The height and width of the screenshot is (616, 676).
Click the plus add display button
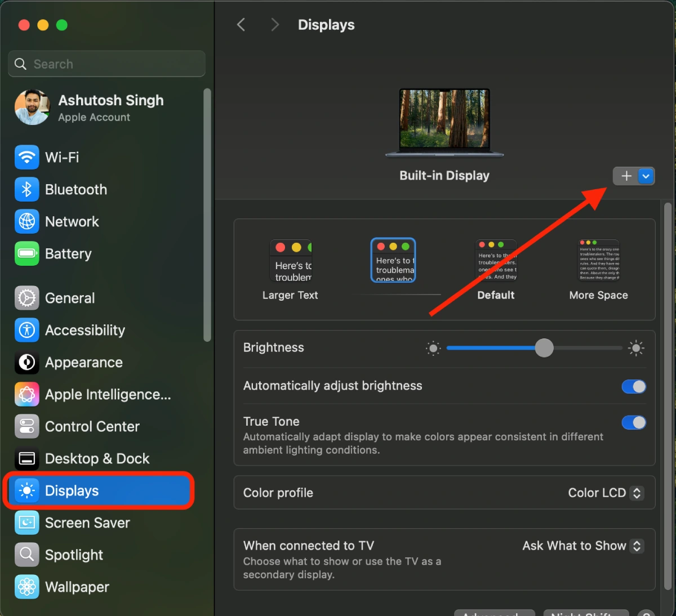click(626, 176)
